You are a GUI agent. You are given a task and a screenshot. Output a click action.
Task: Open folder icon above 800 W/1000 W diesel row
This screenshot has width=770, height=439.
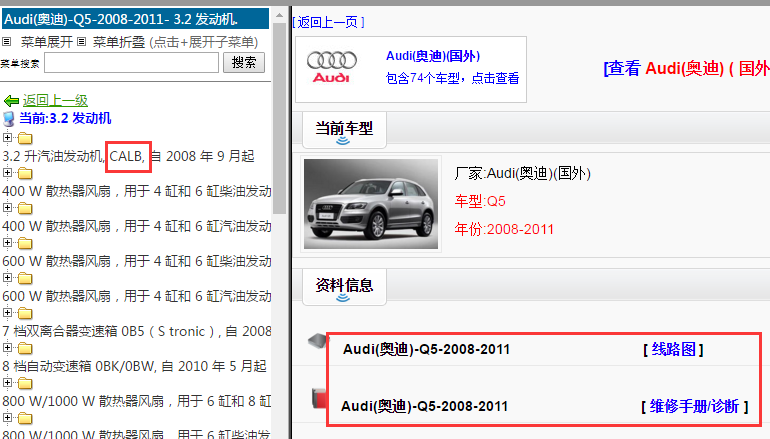[x=25, y=418]
